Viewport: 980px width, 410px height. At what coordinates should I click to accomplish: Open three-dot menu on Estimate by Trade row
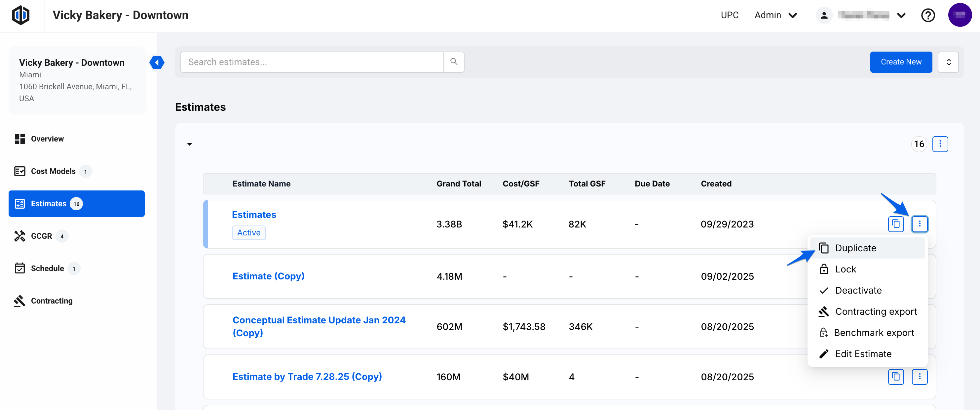click(x=919, y=377)
